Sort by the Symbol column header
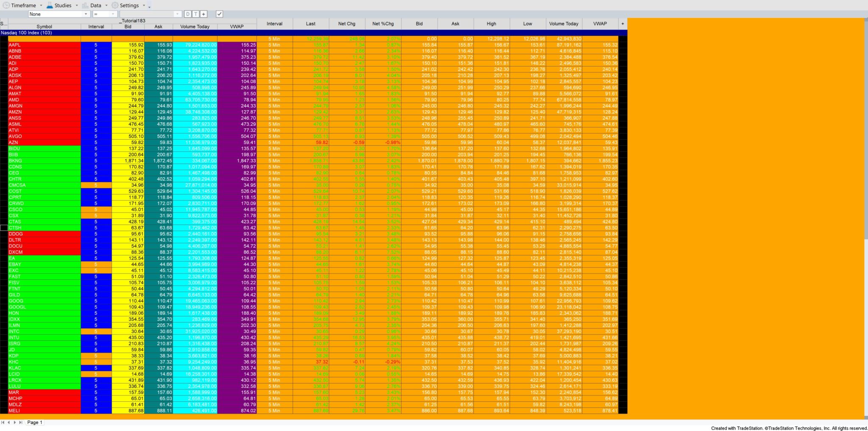The height and width of the screenshot is (431, 868). (45, 27)
